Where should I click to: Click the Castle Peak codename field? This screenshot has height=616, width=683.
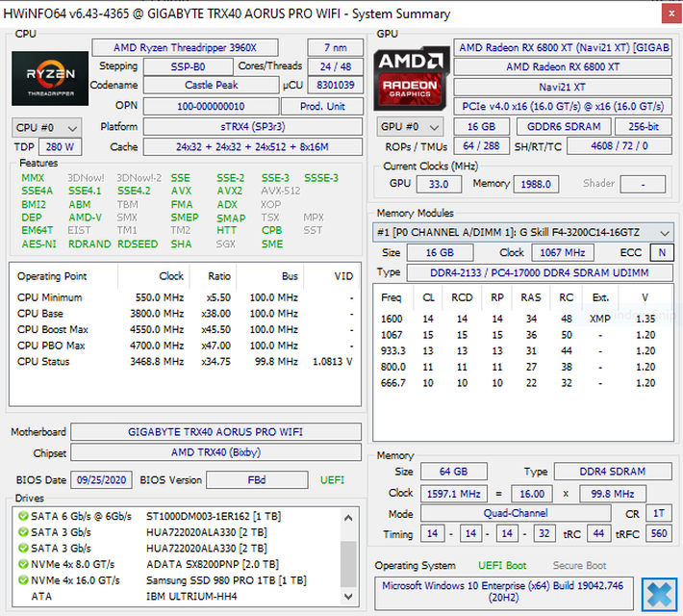coord(212,85)
